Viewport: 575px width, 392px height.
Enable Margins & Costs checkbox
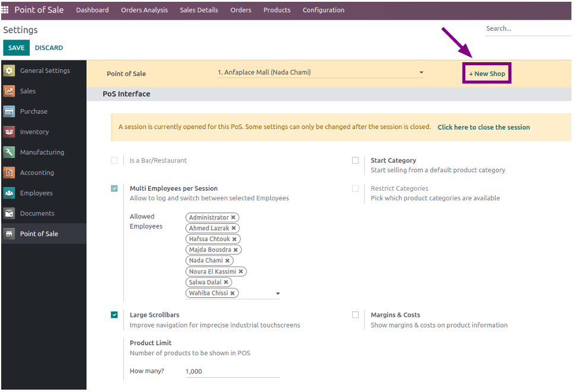[x=355, y=315]
